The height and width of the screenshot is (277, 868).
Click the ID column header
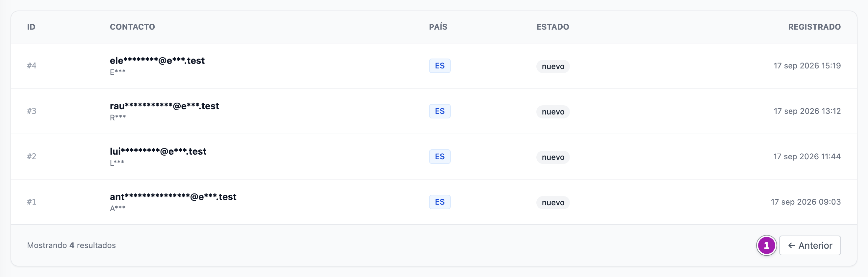[31, 27]
